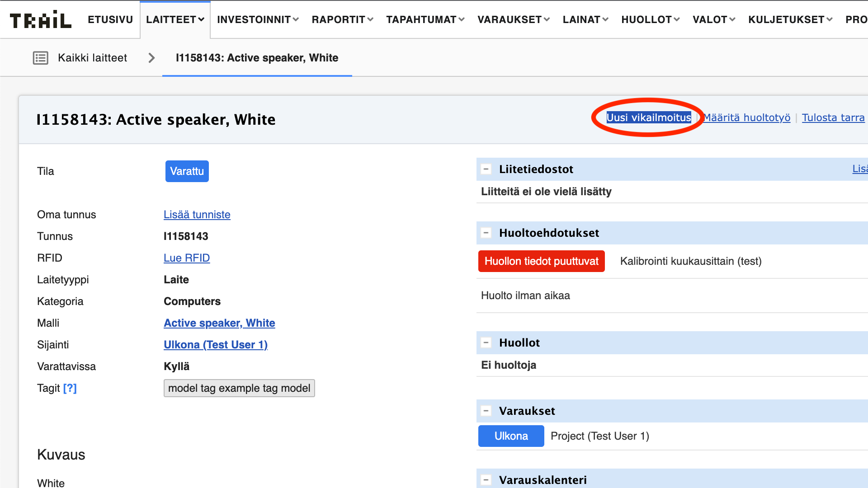Image resolution: width=868 pixels, height=488 pixels.
Task: Collapse the Huoltoehdotukset section
Action: 486,233
